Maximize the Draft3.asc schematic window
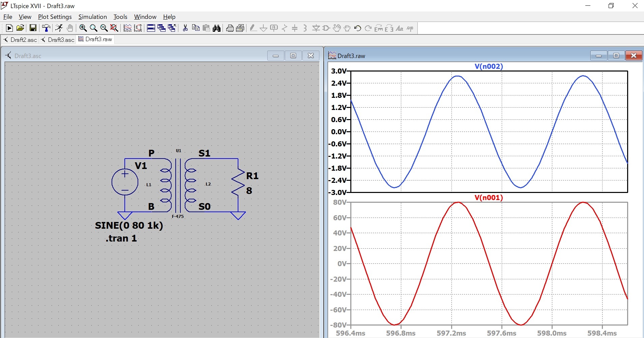The width and height of the screenshot is (644, 338). [x=293, y=56]
